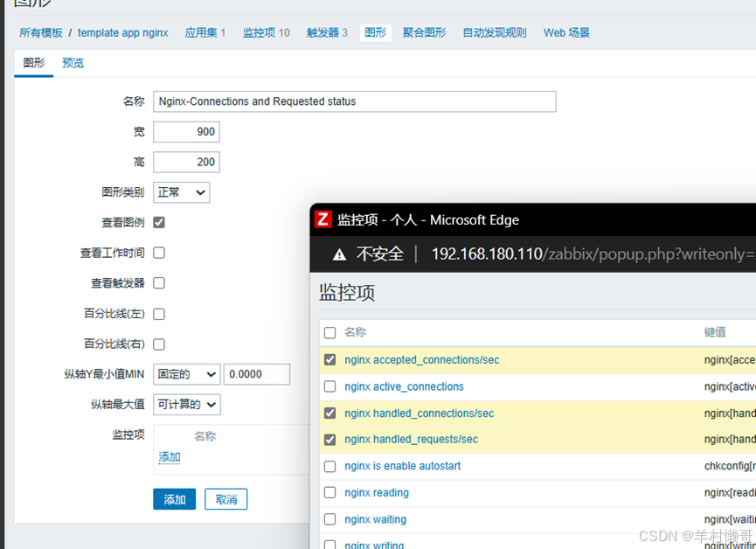
Task: Check nginx is enable autostart checkbox
Action: click(x=329, y=467)
